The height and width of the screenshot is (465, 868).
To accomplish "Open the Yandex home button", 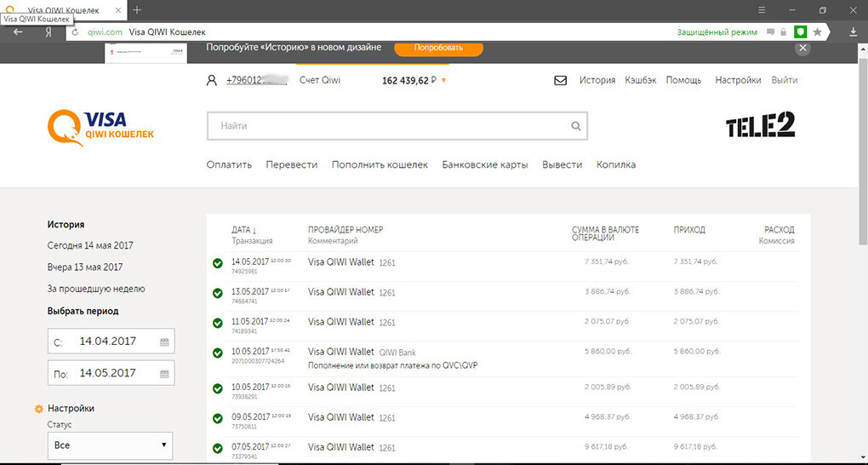I will coord(49,32).
